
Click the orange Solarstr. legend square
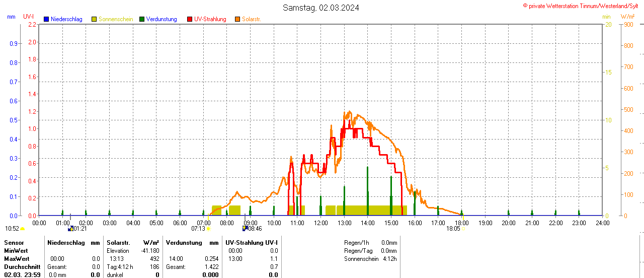(x=237, y=19)
